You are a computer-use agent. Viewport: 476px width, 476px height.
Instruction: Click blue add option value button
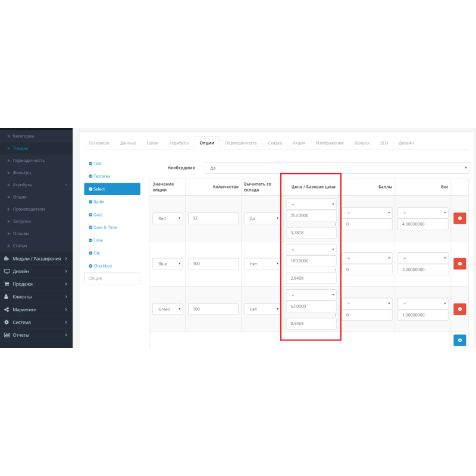[x=459, y=340]
